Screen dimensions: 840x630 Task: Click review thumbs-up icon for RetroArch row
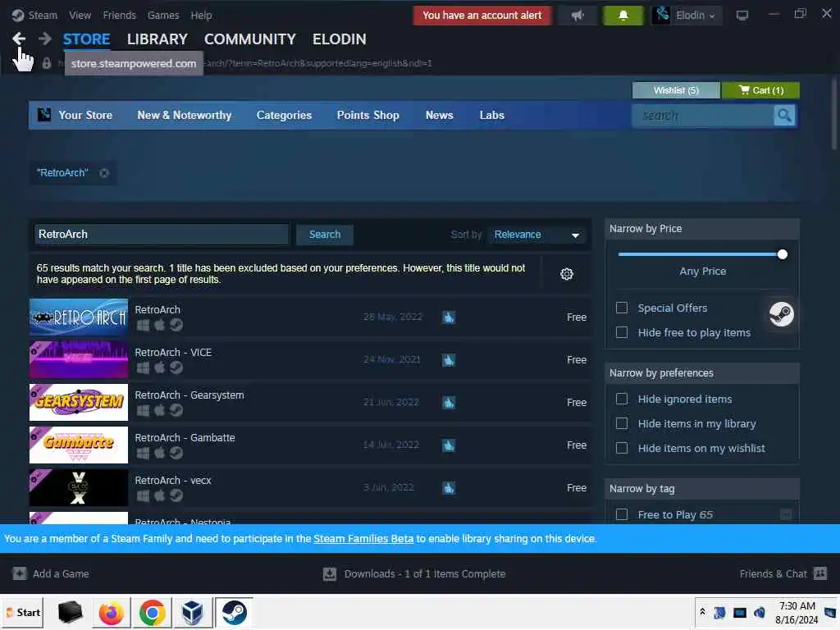click(x=449, y=317)
